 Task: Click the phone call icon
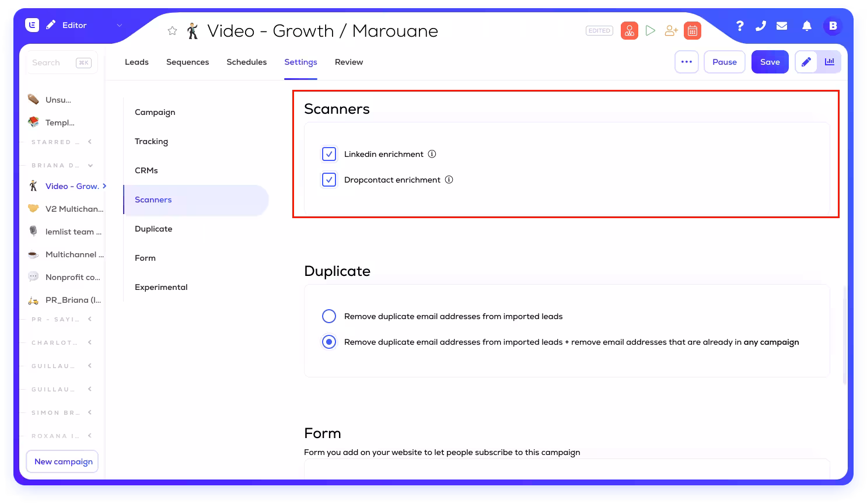tap(761, 26)
